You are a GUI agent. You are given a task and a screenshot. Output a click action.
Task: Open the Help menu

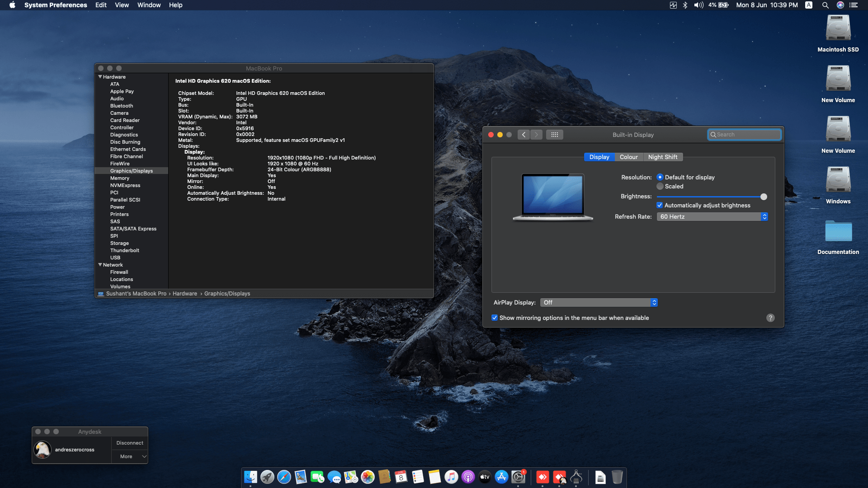click(176, 5)
